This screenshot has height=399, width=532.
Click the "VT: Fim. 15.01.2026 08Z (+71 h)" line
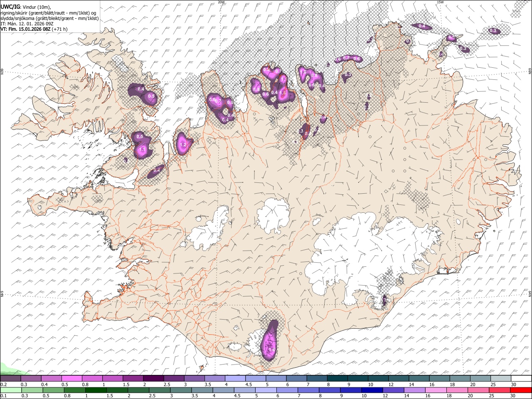pyautogui.click(x=34, y=29)
